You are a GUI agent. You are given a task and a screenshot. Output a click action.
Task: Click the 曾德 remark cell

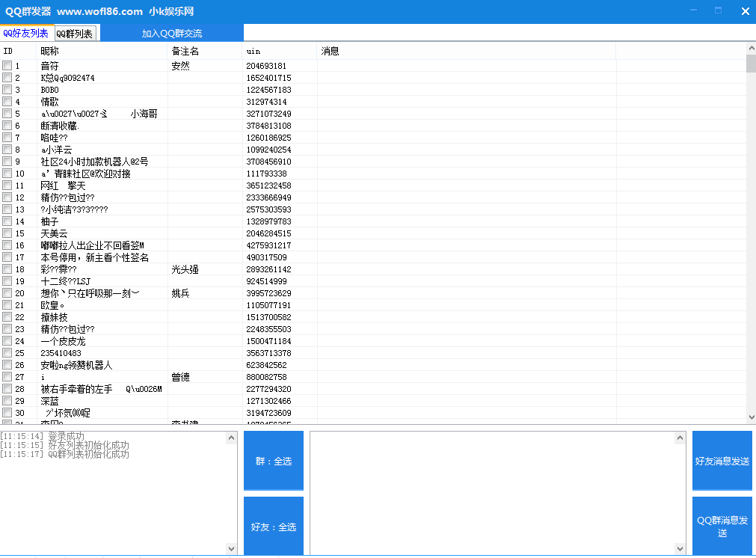(181, 377)
